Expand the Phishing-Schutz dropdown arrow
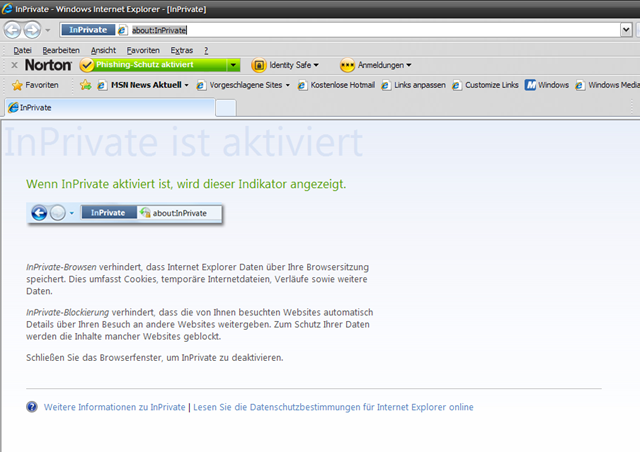Viewport: 640px width, 452px height. (x=233, y=65)
